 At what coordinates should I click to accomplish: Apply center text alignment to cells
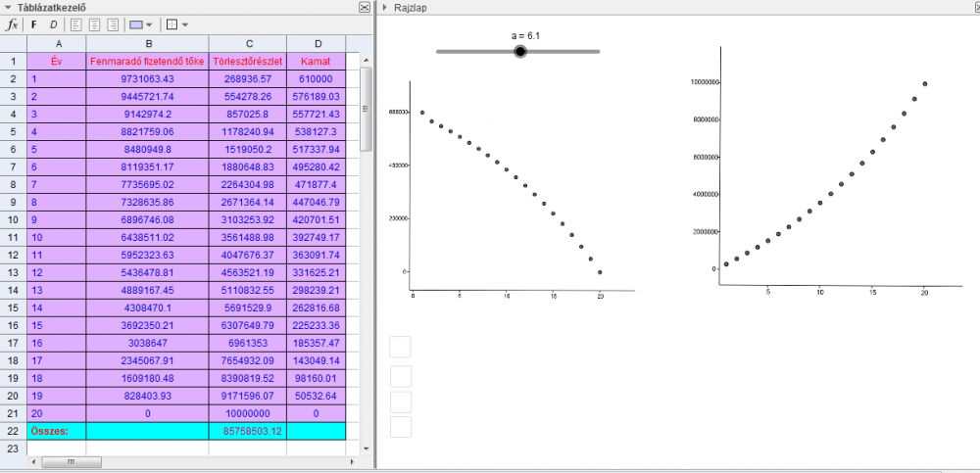pos(95,24)
